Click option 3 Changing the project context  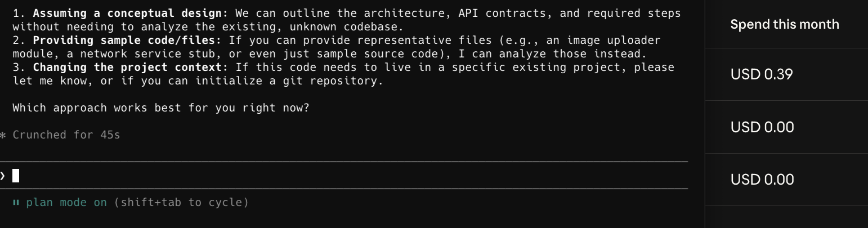(x=343, y=74)
